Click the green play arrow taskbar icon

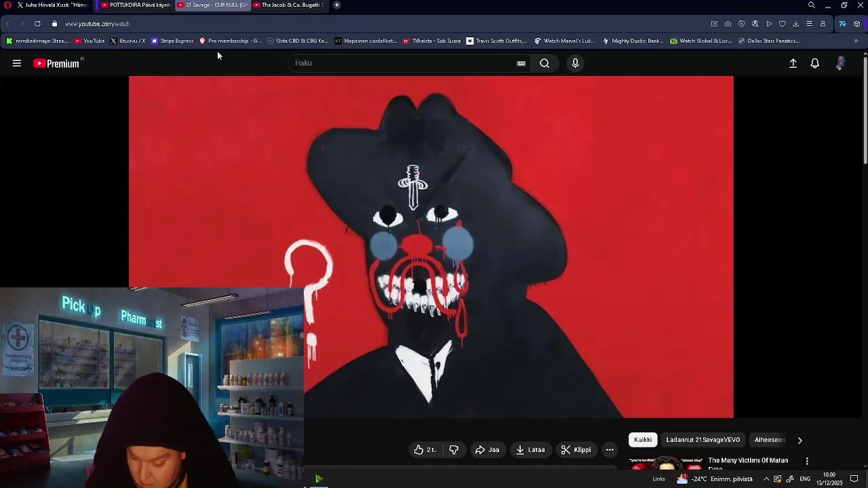pos(319,479)
